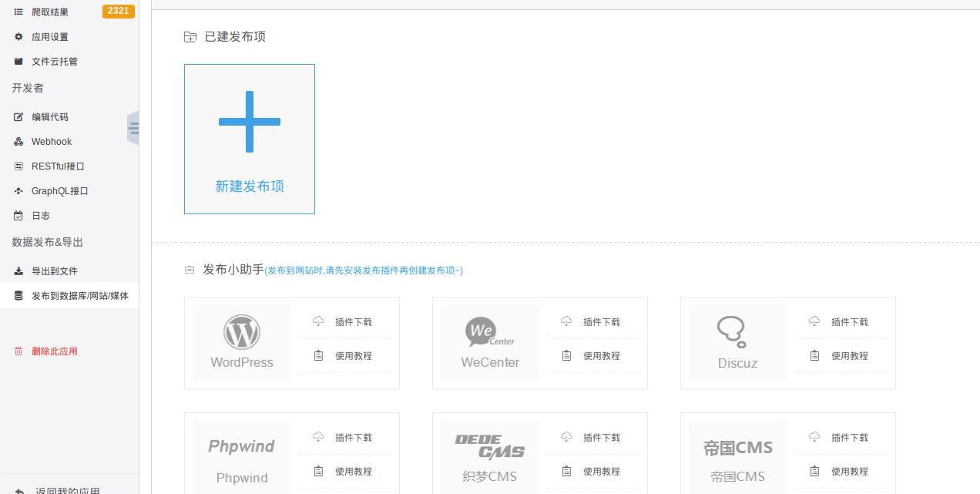This screenshot has height=494, width=980.
Task: Open 编辑代码 under 开发者
Action: click(50, 117)
